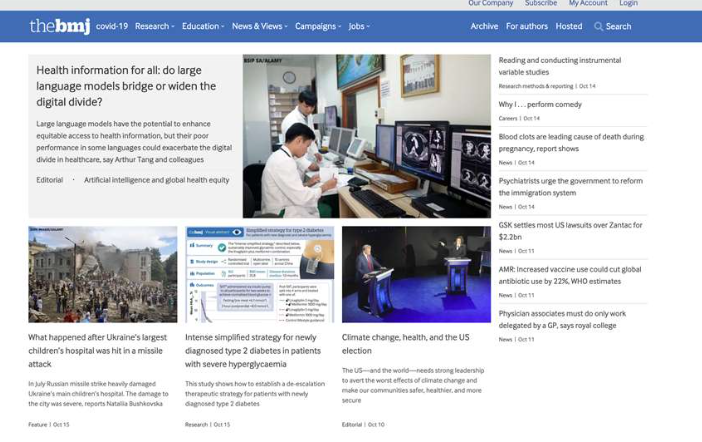Click the Research Oct 15 label
702x442 pixels.
pos(207,425)
